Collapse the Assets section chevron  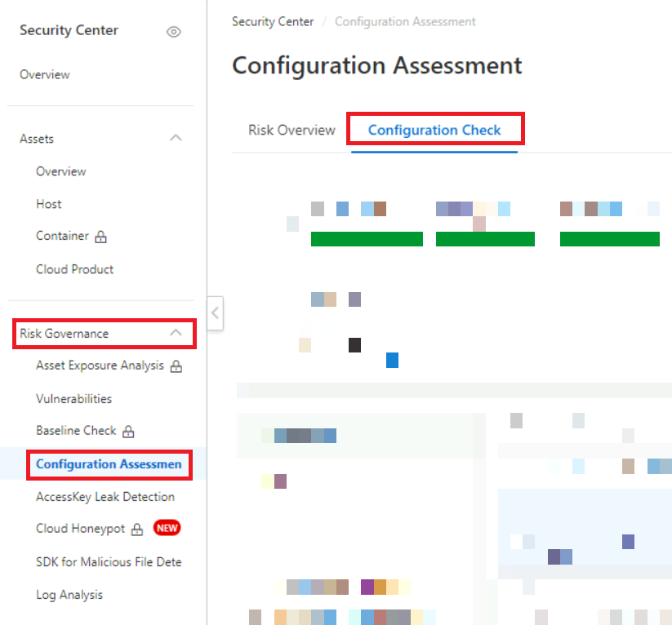point(176,139)
